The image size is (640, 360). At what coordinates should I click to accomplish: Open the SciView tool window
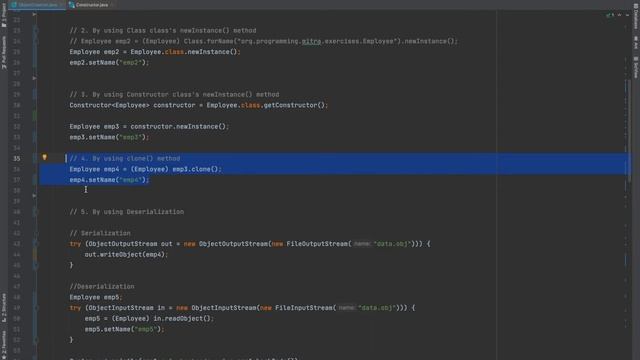(x=636, y=67)
